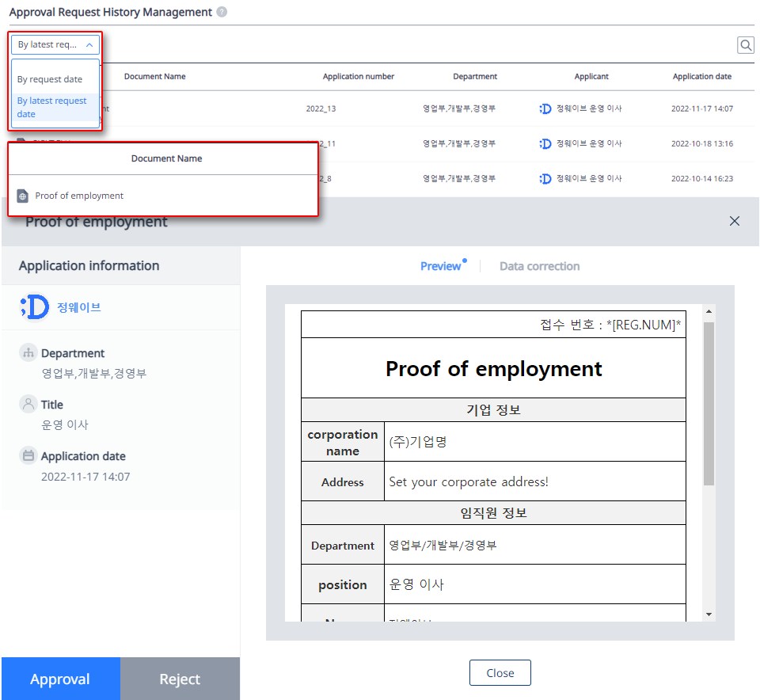
Task: Switch to the Data correction tab
Action: tap(539, 266)
